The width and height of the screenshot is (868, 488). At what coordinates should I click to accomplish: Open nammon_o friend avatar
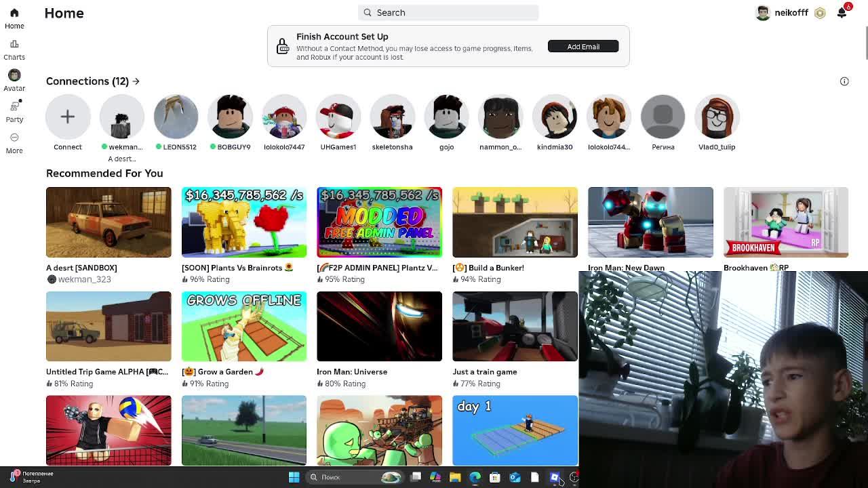coord(500,117)
